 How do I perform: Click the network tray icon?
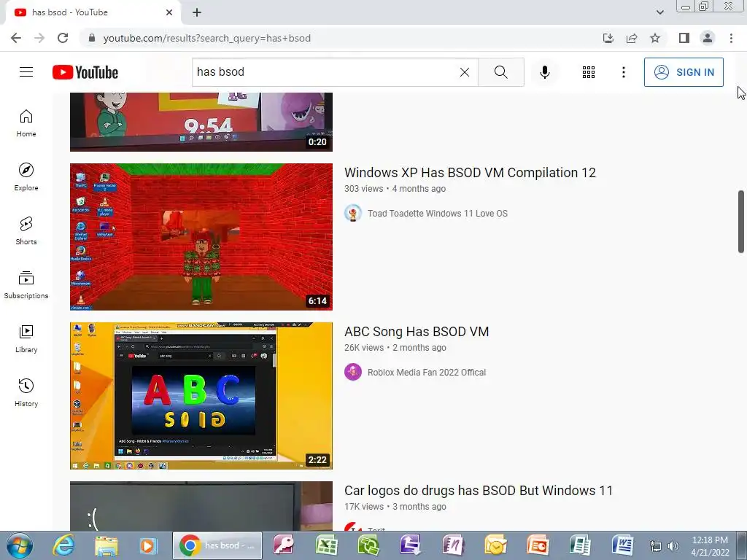click(656, 546)
